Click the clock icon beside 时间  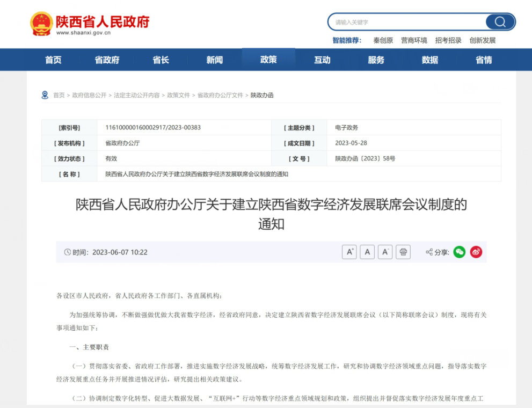click(x=68, y=252)
